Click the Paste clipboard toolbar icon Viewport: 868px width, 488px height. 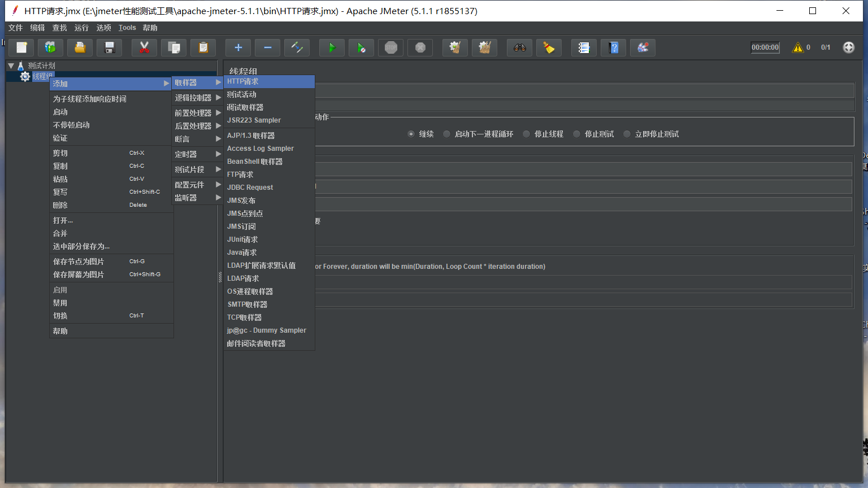pyautogui.click(x=203, y=47)
